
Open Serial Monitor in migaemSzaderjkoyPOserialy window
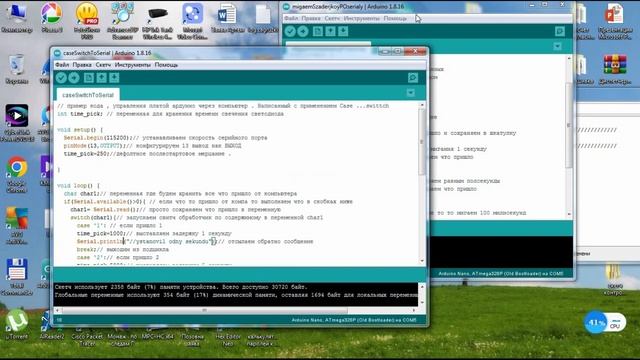tap(560, 31)
